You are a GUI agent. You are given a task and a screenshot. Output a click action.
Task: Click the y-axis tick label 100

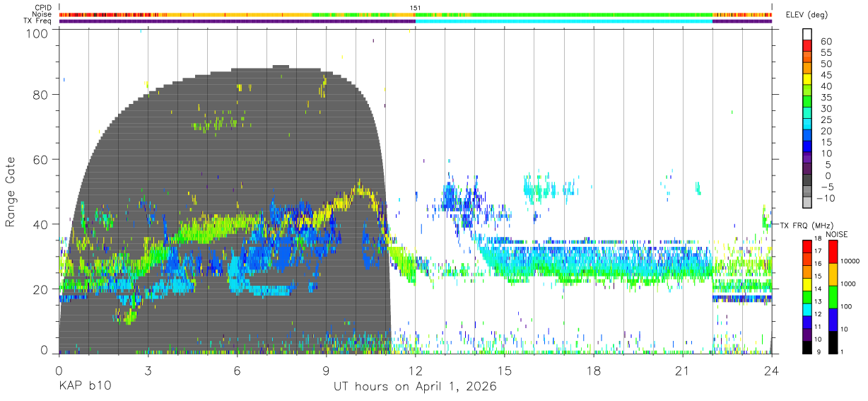pyautogui.click(x=38, y=33)
